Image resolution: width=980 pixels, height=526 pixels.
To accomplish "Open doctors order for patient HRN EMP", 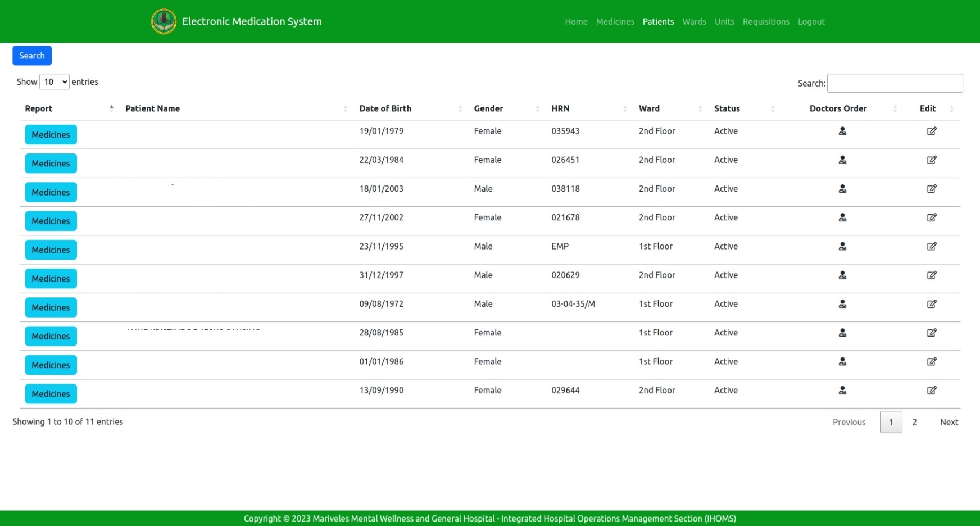I will (842, 247).
